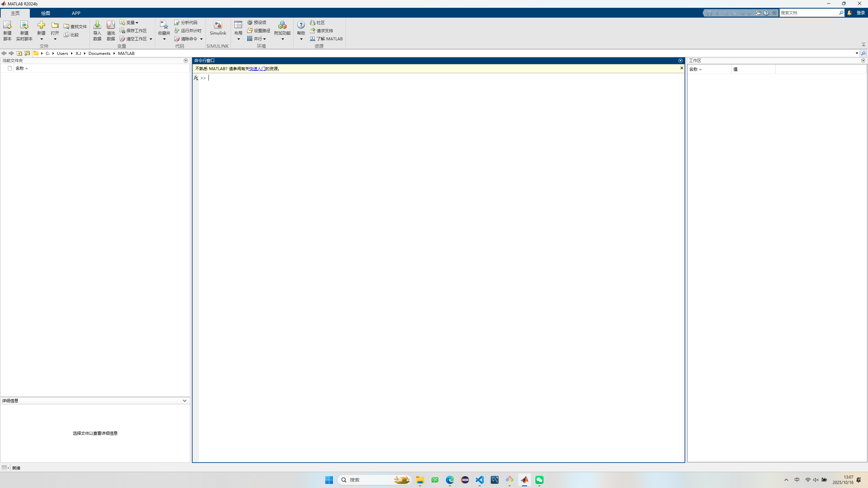Click the notification bell icon
Screen dimensions: 868x488
849,13
